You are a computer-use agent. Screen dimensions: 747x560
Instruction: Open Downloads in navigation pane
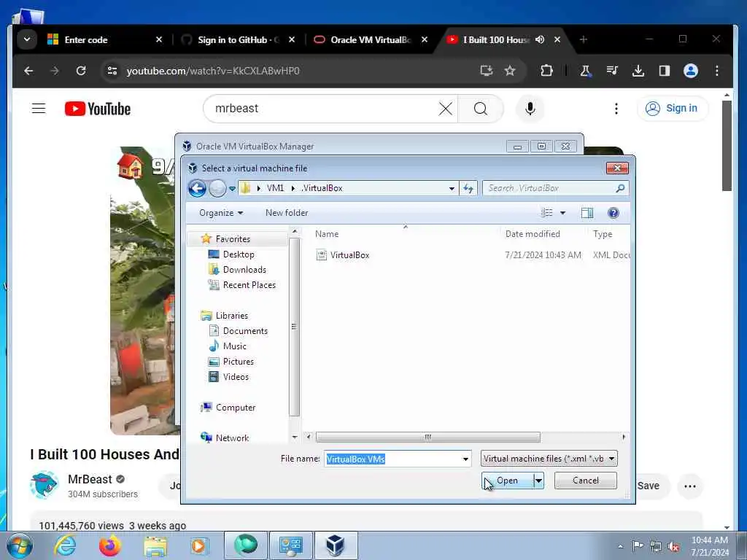tap(244, 270)
